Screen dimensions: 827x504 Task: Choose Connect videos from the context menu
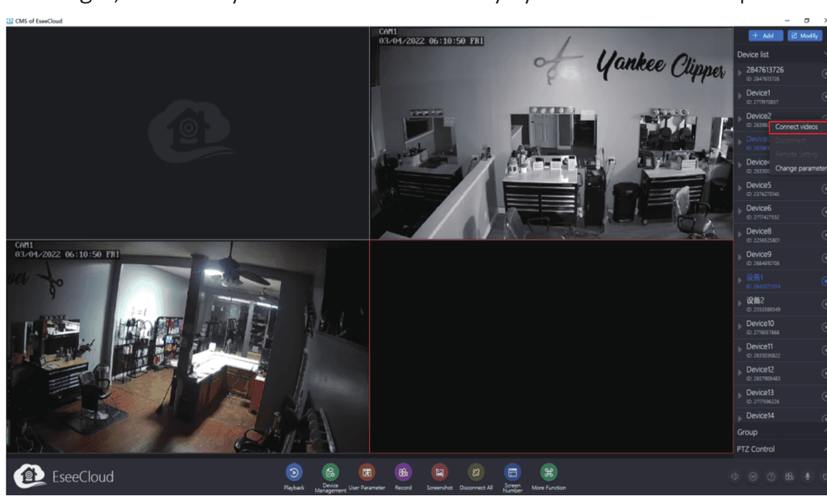coord(798,127)
